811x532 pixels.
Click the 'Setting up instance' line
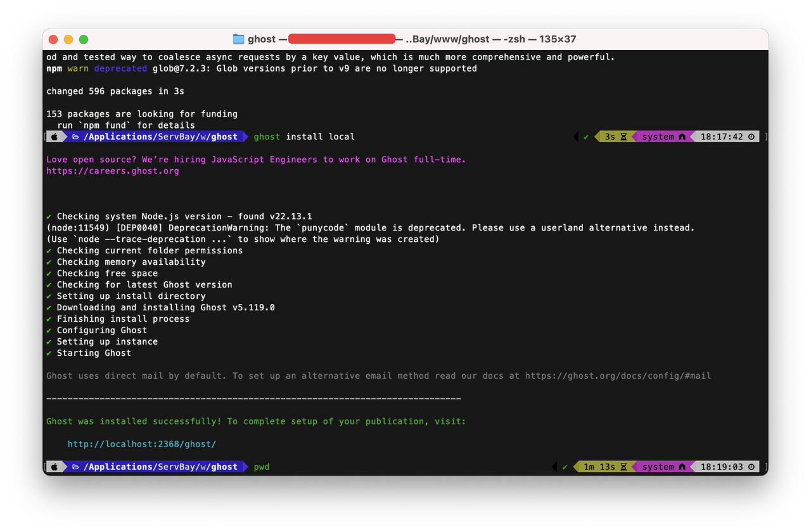point(107,342)
